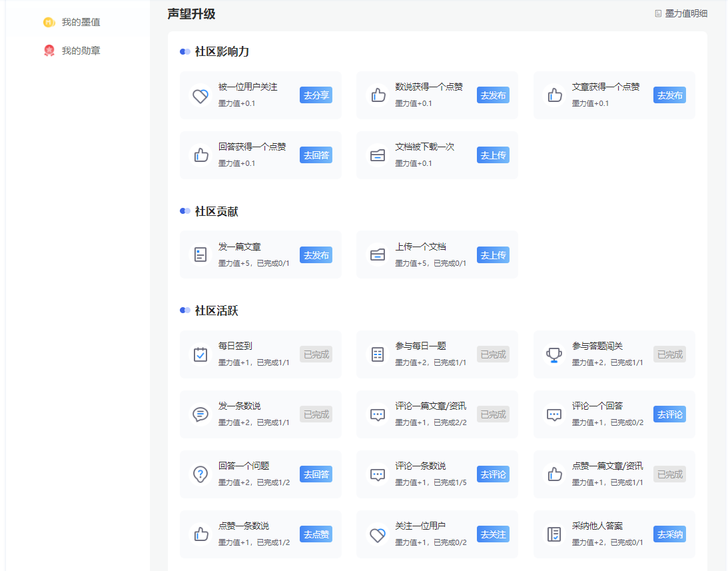
Task: Click the calendar icon for 每日签到
Action: (x=200, y=354)
